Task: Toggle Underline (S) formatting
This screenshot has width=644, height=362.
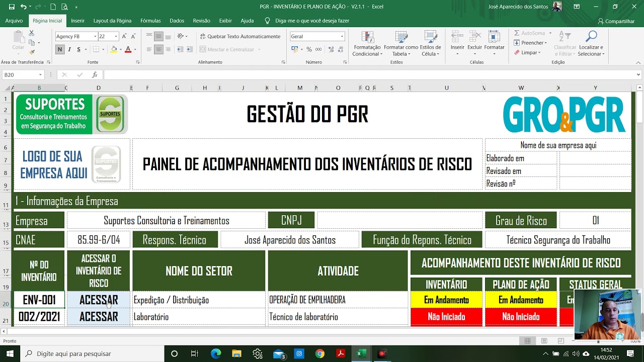Action: pyautogui.click(x=78, y=49)
